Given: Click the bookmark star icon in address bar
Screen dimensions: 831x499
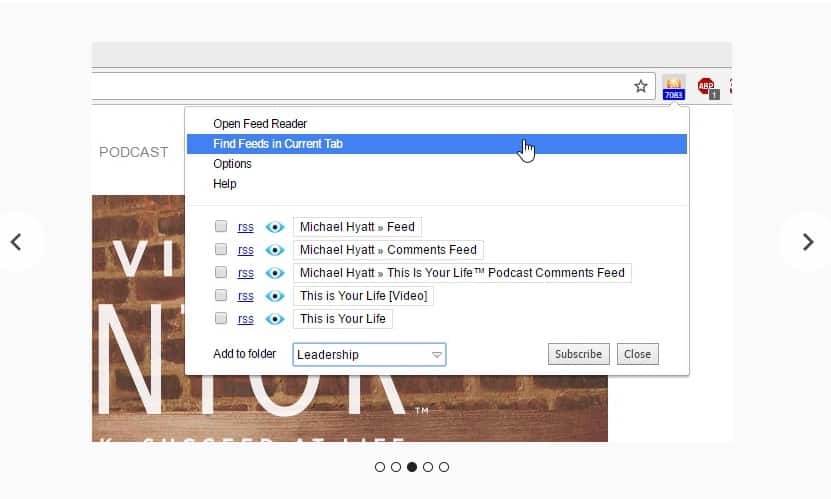Looking at the screenshot, I should tap(641, 86).
